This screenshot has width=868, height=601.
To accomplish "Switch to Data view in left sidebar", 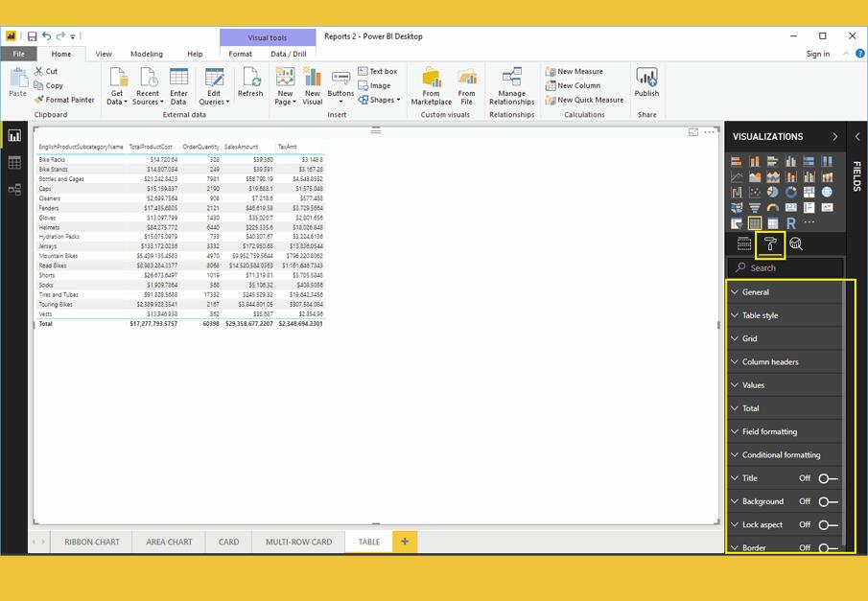I will [14, 162].
